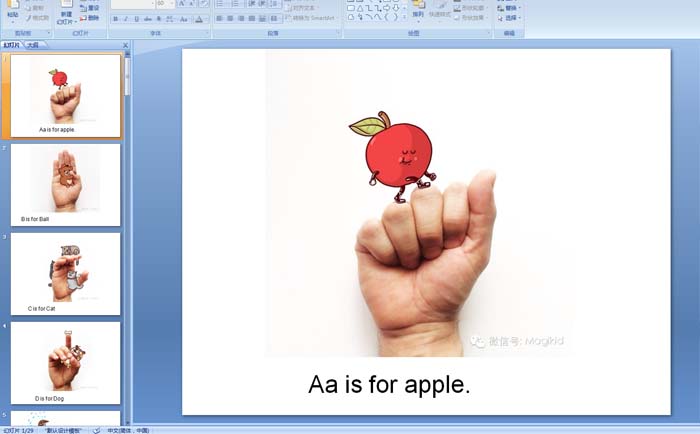Select the down arrow shape
The height and width of the screenshot is (434, 700).
pyautogui.click(x=396, y=8)
